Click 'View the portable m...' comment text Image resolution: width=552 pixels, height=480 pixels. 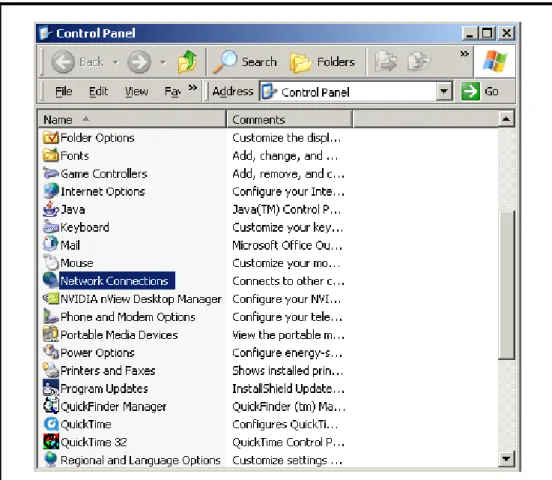[288, 335]
